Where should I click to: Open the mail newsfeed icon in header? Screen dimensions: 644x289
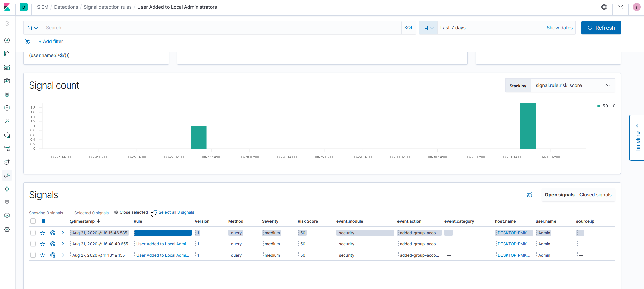[620, 7]
